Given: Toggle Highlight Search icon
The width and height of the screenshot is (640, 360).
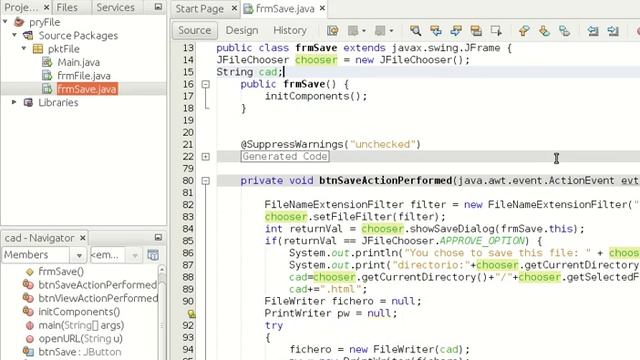Looking at the screenshot, I should tap(476, 31).
